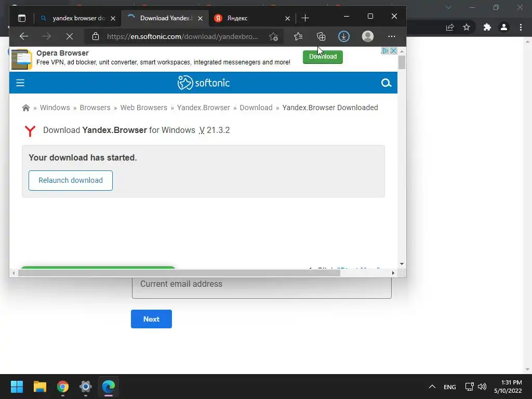
Task: Open Chrome from taskbar
Action: (63, 387)
